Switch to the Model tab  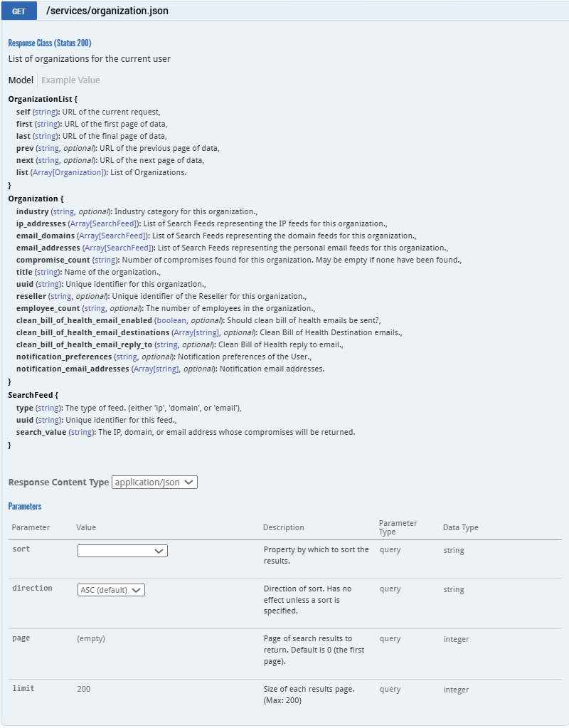(21, 80)
